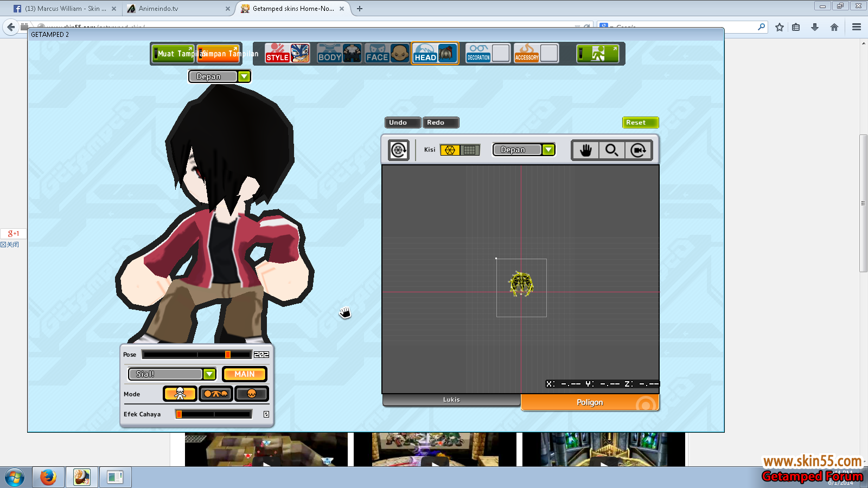
Task: Go to browser home page
Action: click(834, 27)
